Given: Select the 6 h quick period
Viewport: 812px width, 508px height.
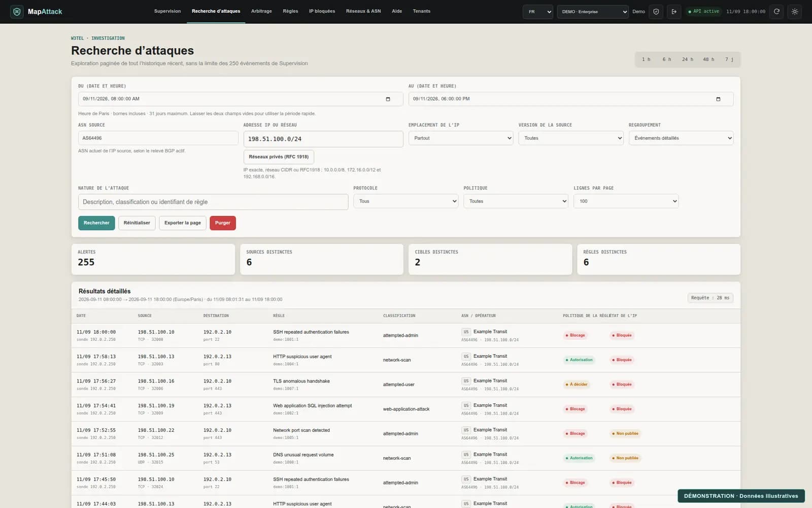Looking at the screenshot, I should [x=666, y=59].
